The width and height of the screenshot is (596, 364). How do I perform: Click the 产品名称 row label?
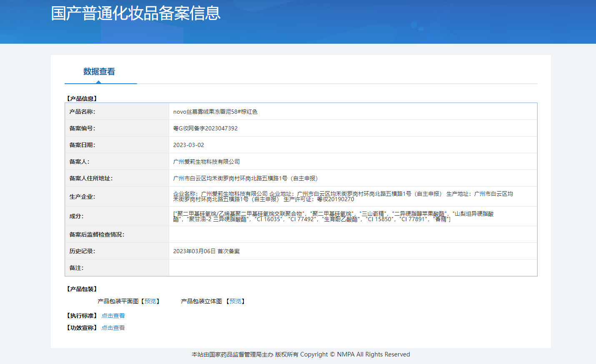pyautogui.click(x=82, y=112)
